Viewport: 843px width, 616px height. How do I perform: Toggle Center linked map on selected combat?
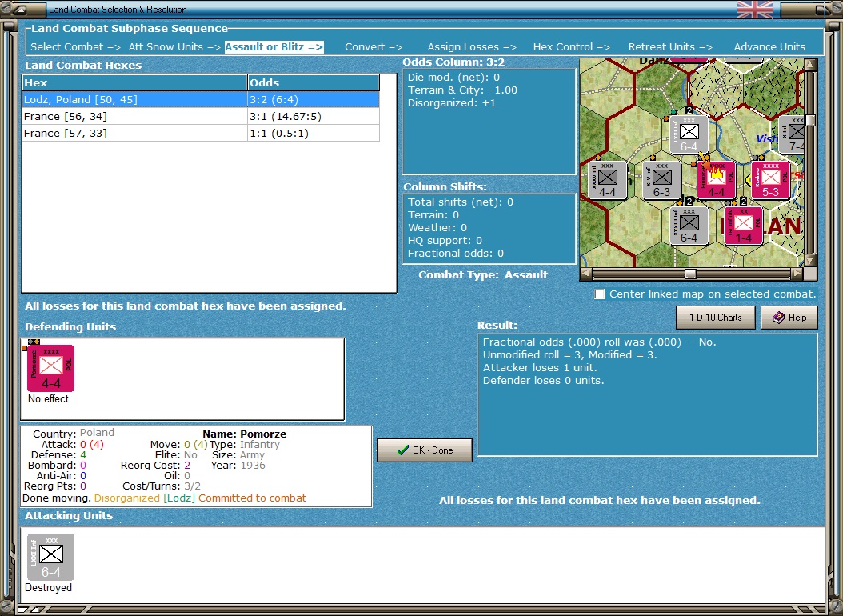pyautogui.click(x=599, y=294)
